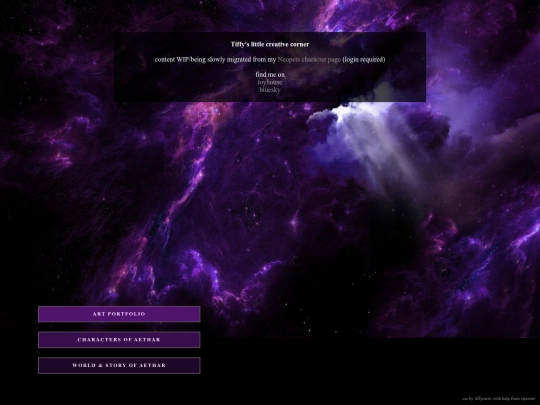540x405 pixels.
Task: Open Characters of Aethar page
Action: click(119, 340)
